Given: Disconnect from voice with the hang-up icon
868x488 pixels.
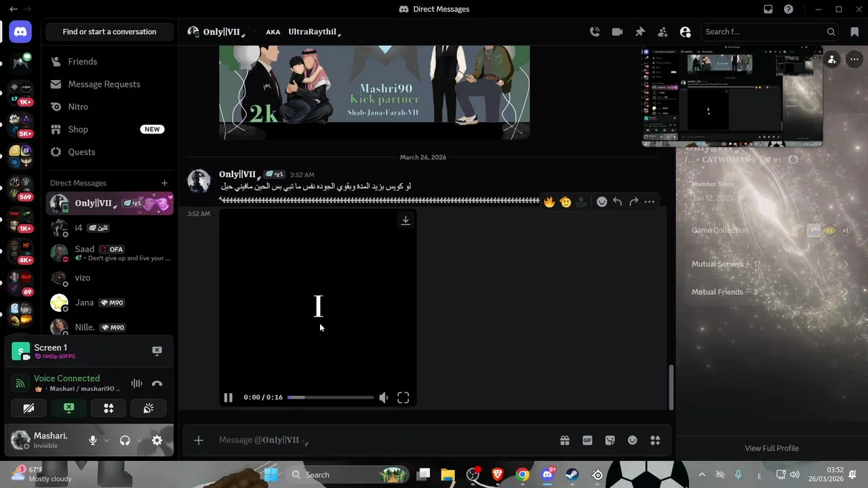Looking at the screenshot, I should pos(157,384).
